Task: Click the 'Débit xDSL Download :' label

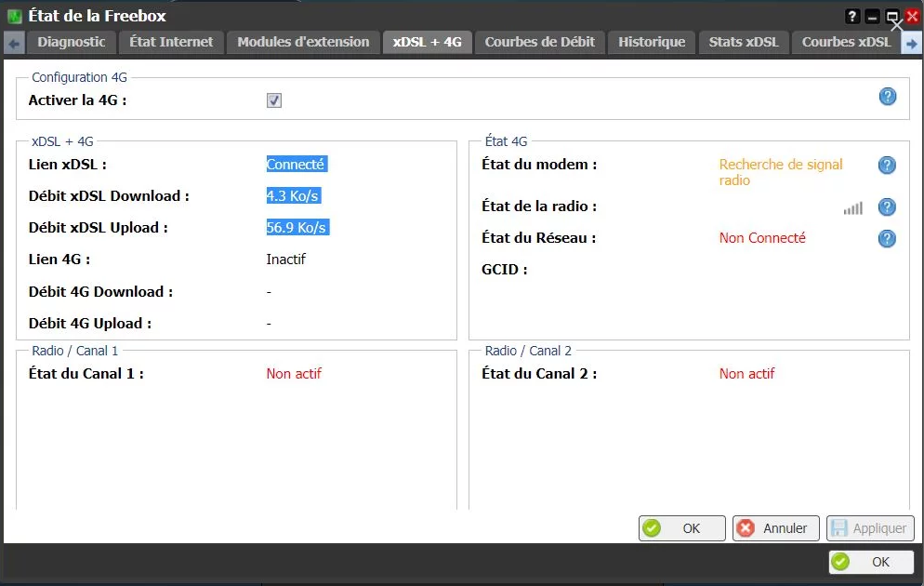Action: (x=109, y=196)
